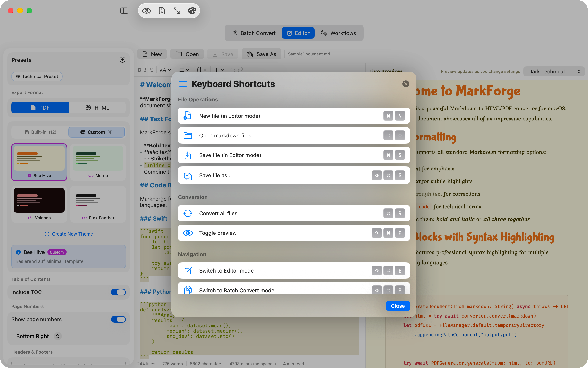Click Create New Theme link
Image resolution: width=588 pixels, height=368 pixels.
(x=69, y=234)
